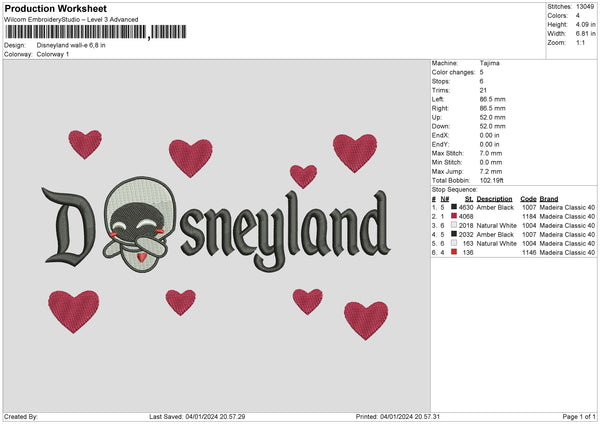Click the Disneyland embroidery design preview
The width and height of the screenshot is (600, 424).
[x=216, y=234]
